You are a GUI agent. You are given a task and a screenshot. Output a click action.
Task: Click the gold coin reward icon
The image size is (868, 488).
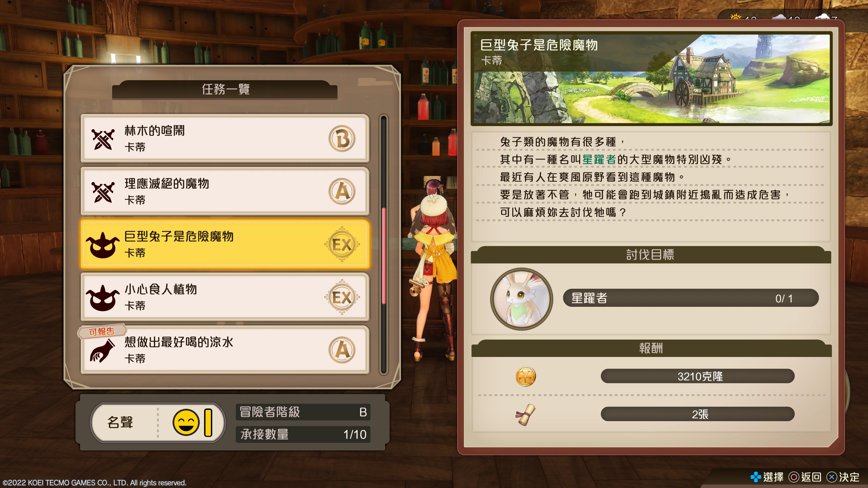(525, 376)
